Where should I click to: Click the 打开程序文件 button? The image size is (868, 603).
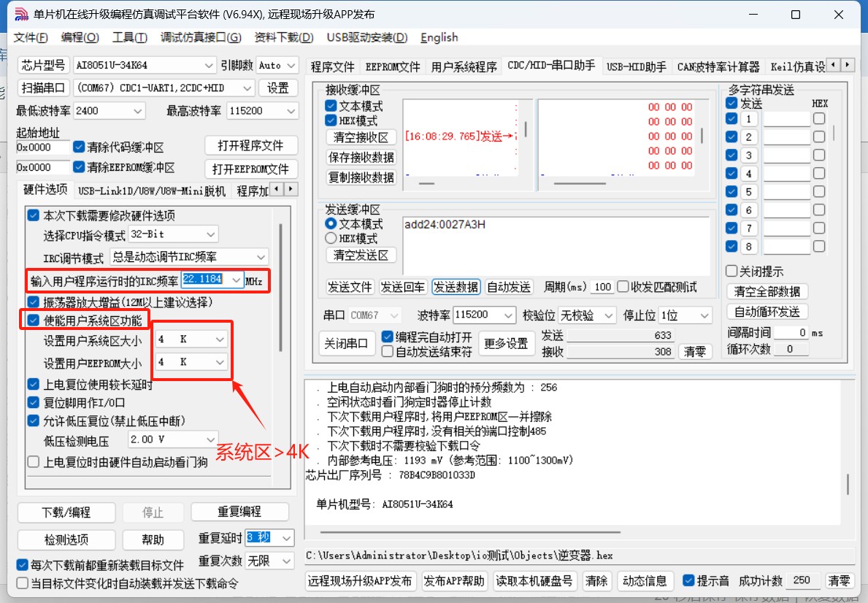(251, 145)
